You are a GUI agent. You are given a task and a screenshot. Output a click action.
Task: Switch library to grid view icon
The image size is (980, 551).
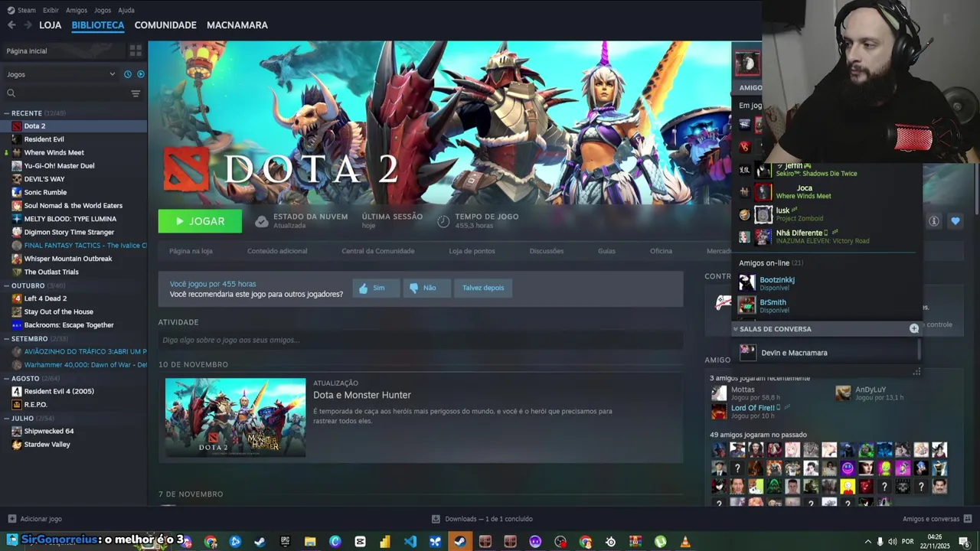click(x=136, y=51)
